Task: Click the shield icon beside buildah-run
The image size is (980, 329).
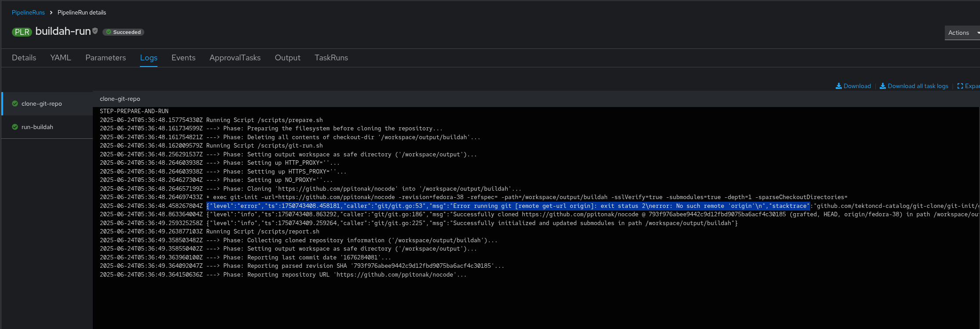Action: click(95, 31)
